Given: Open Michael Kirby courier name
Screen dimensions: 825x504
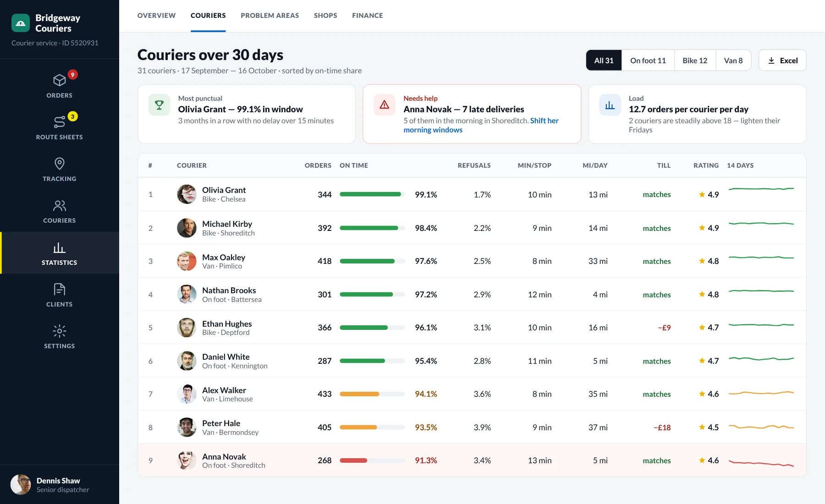Looking at the screenshot, I should click(227, 224).
